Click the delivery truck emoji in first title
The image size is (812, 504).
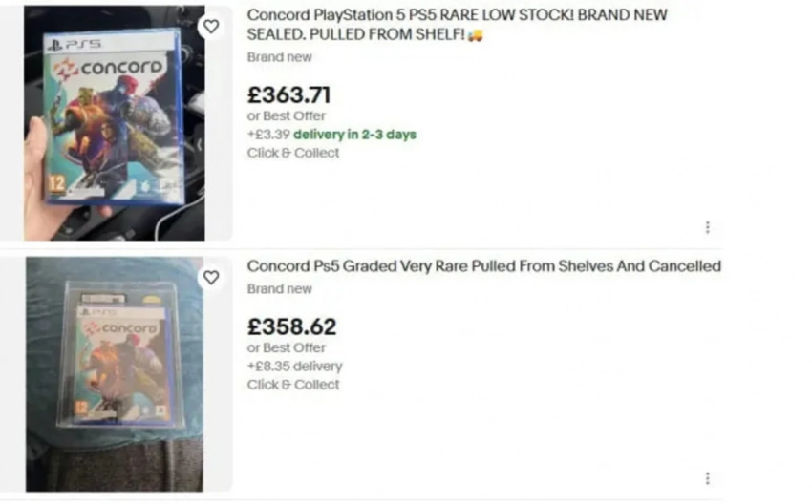pyautogui.click(x=475, y=35)
